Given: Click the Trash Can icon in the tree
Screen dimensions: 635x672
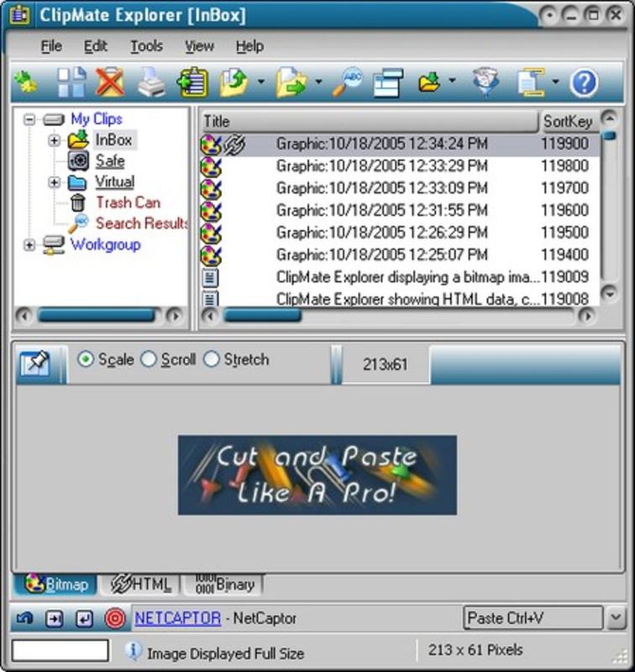Looking at the screenshot, I should pyautogui.click(x=77, y=202).
